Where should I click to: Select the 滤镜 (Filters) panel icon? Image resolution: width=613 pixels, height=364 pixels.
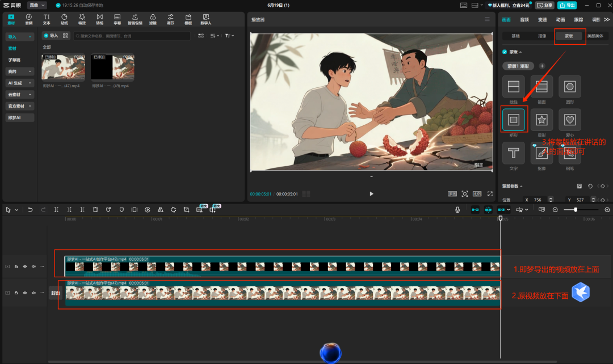tap(153, 19)
